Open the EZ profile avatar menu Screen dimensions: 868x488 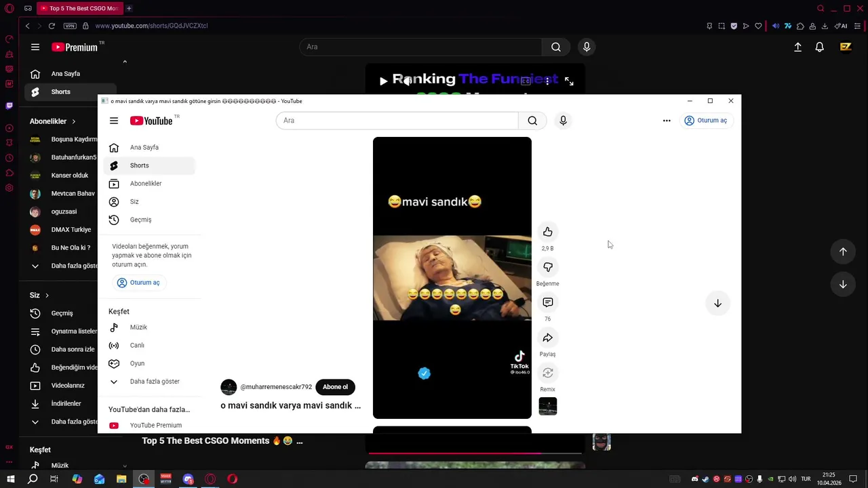pyautogui.click(x=846, y=47)
